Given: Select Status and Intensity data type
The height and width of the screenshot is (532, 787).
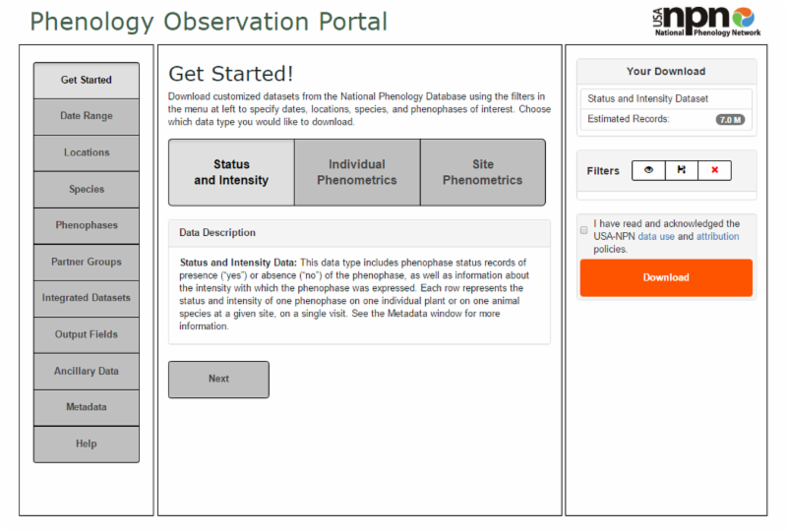Looking at the screenshot, I should [231, 172].
